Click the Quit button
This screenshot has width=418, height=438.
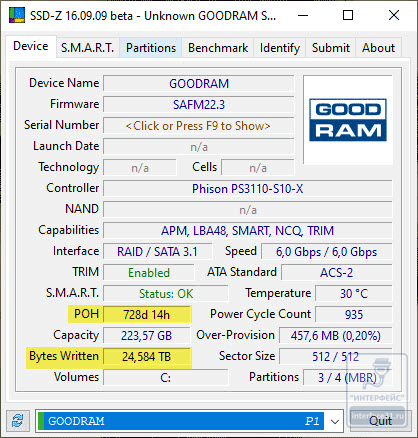(380, 421)
